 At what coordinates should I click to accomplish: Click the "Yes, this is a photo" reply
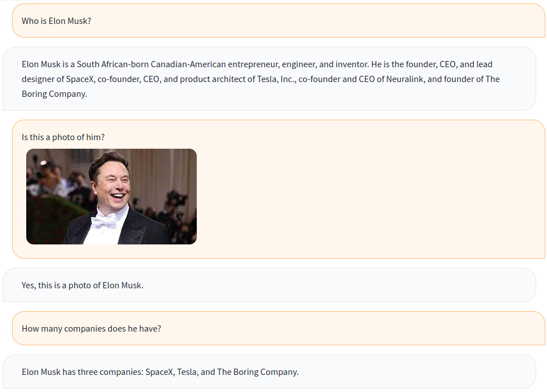tap(83, 285)
